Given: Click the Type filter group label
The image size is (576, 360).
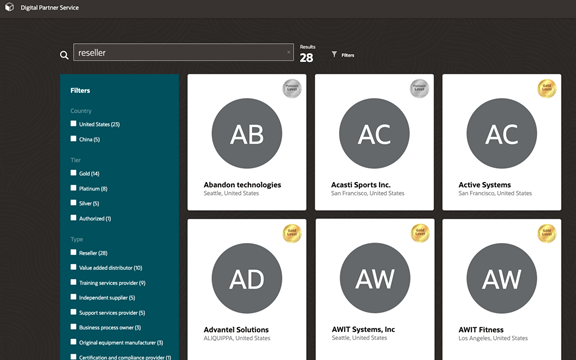Looking at the screenshot, I should 76,239.
